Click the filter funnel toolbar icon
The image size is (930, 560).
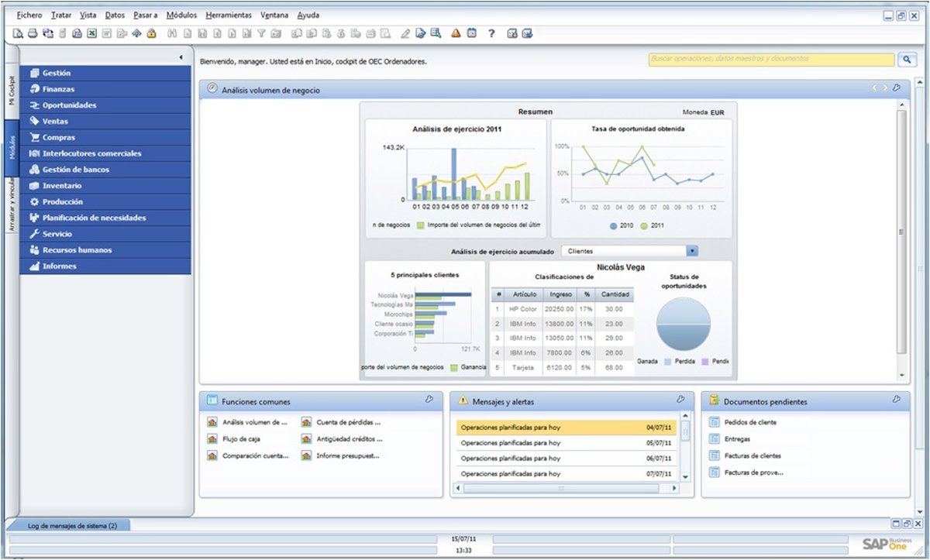point(261,33)
